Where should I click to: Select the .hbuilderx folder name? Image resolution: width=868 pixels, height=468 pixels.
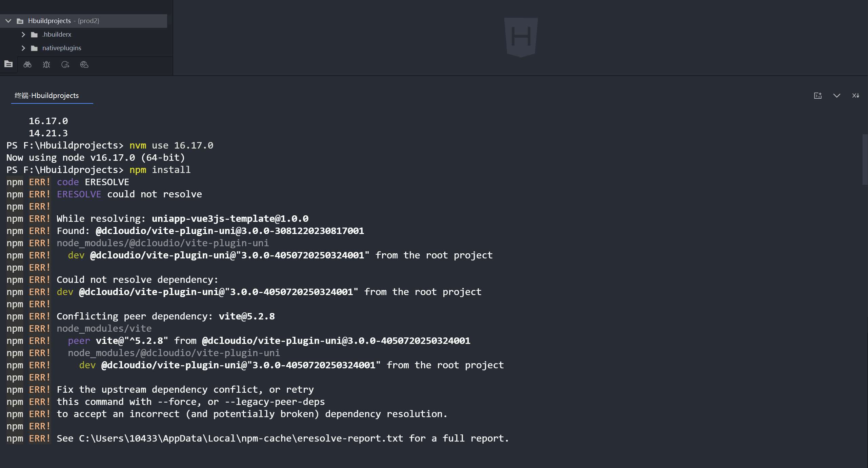57,35
